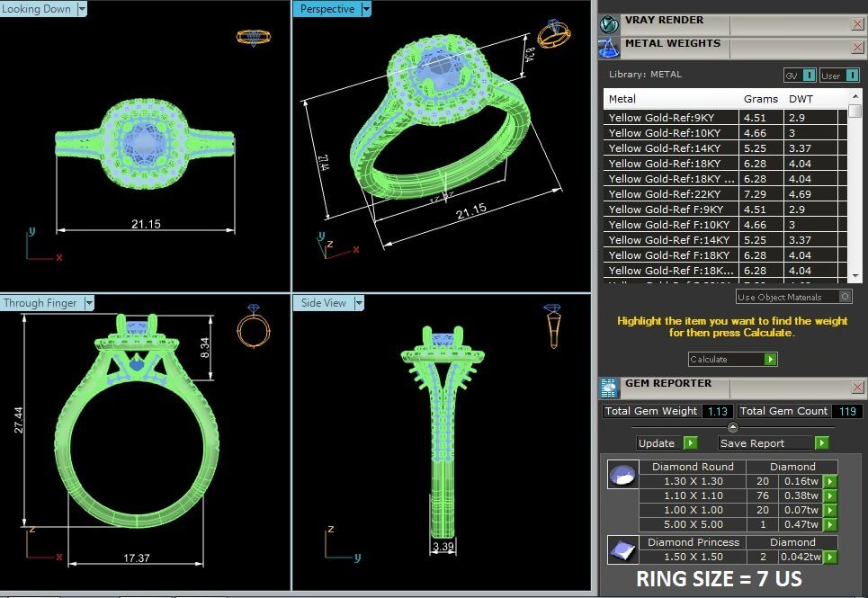Viewport: 868px width, 598px height.
Task: Click the Gem Reporter panel icon
Action: click(609, 388)
